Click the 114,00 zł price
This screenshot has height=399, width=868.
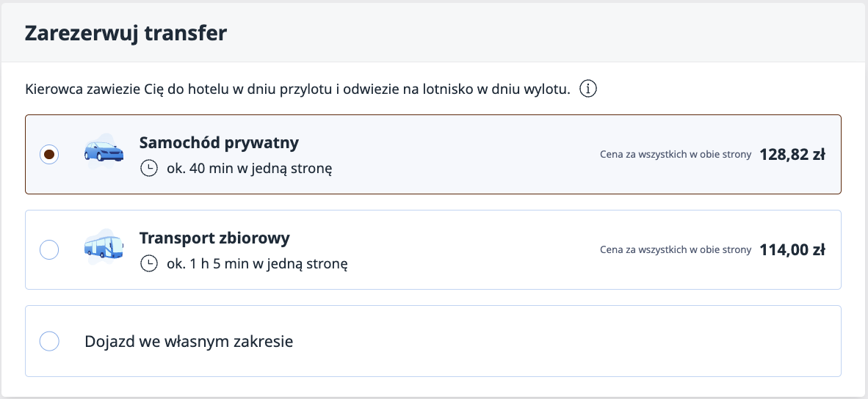792,250
